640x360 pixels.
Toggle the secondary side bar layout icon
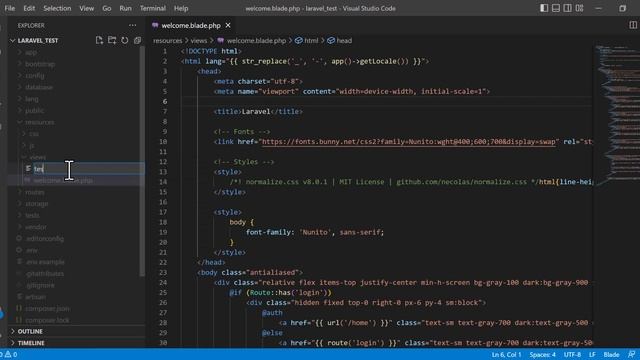tap(568, 8)
